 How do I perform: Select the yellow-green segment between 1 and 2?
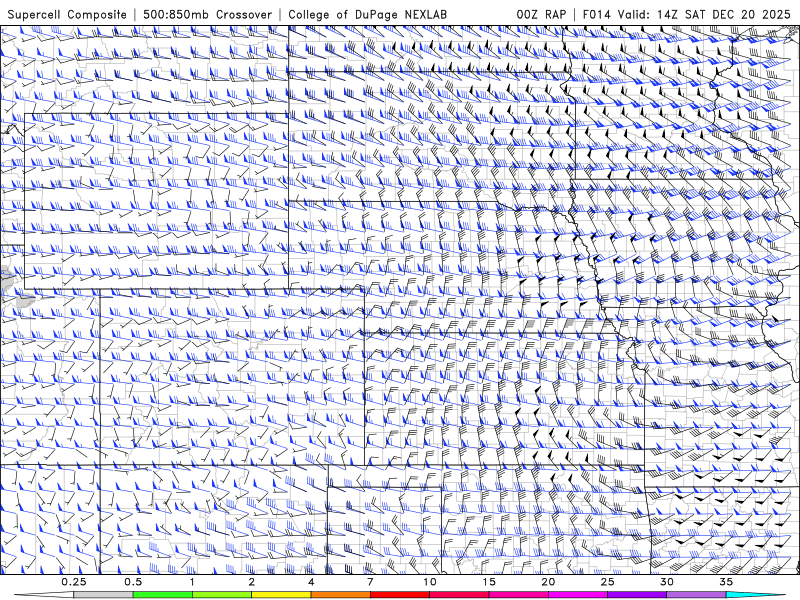[222, 595]
